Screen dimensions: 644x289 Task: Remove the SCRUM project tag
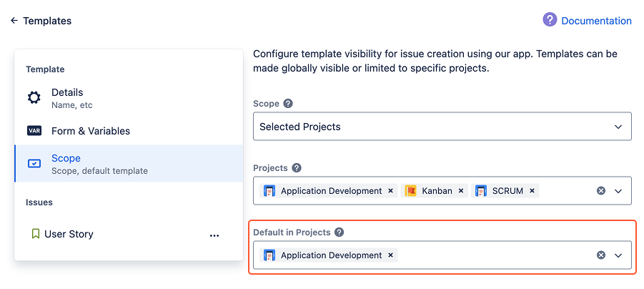[532, 191]
